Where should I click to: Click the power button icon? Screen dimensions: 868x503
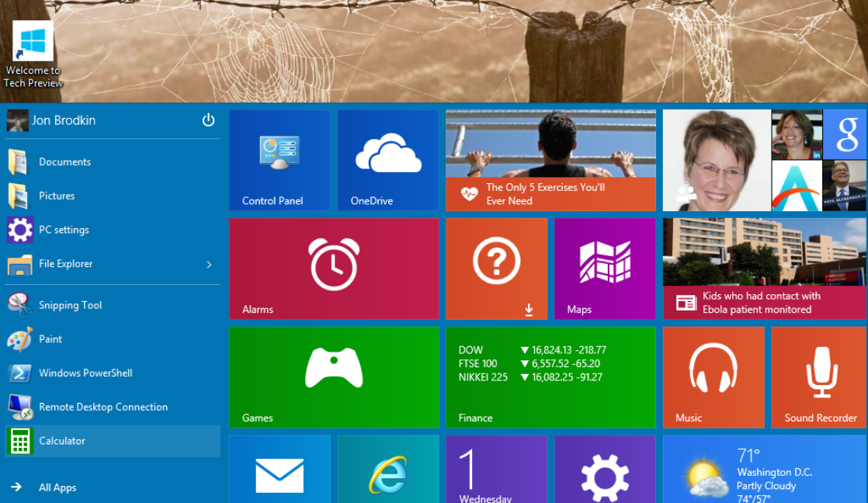(x=208, y=120)
